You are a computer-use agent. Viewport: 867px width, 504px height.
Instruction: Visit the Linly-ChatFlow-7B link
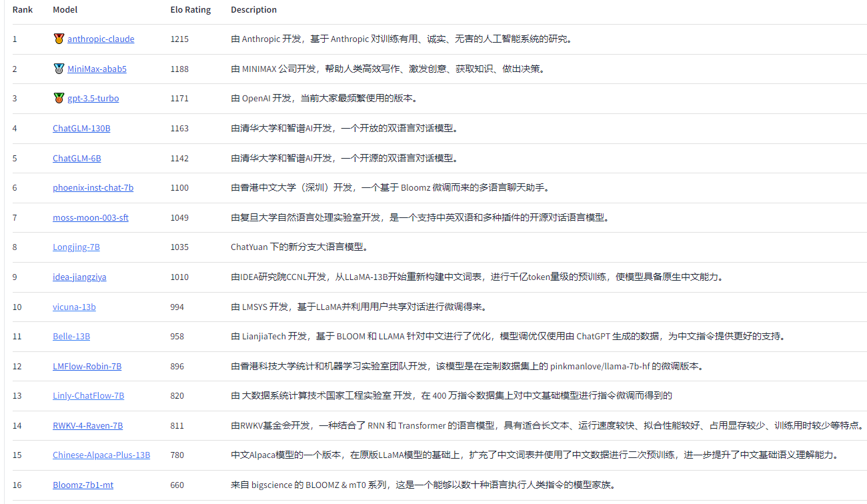88,395
